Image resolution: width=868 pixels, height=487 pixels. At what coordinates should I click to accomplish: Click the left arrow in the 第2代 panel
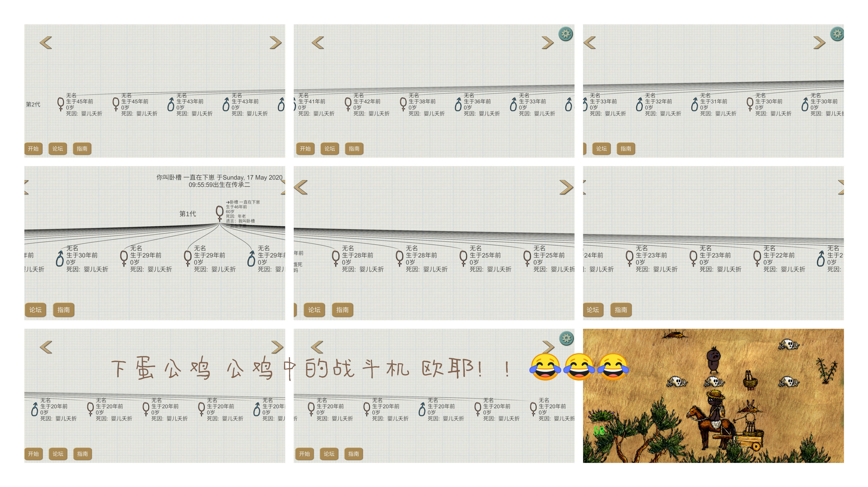46,43
